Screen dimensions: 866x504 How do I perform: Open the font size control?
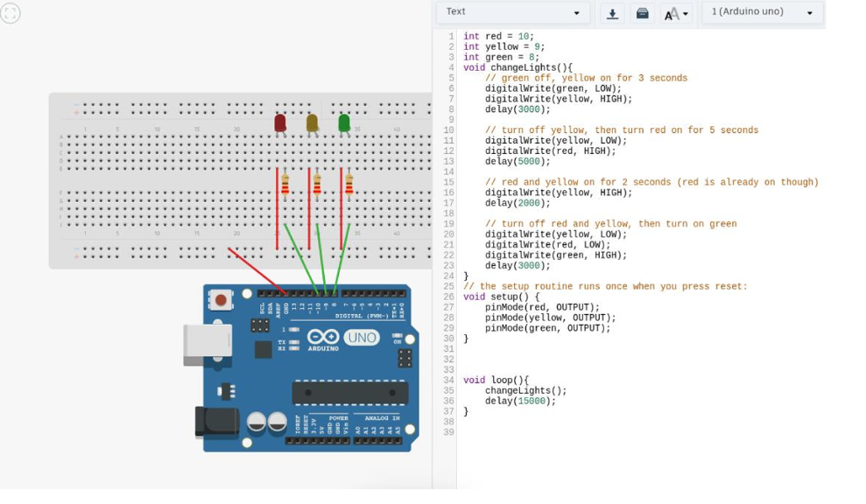[x=676, y=13]
